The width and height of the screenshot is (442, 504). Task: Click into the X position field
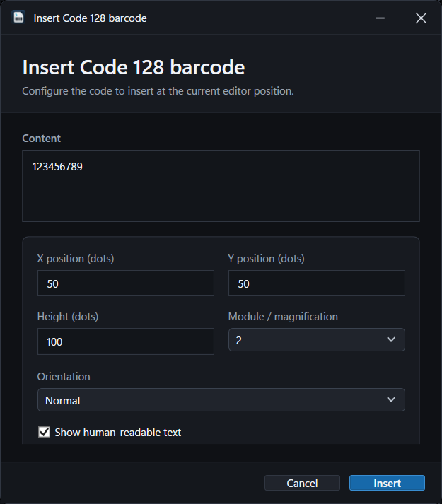click(126, 283)
